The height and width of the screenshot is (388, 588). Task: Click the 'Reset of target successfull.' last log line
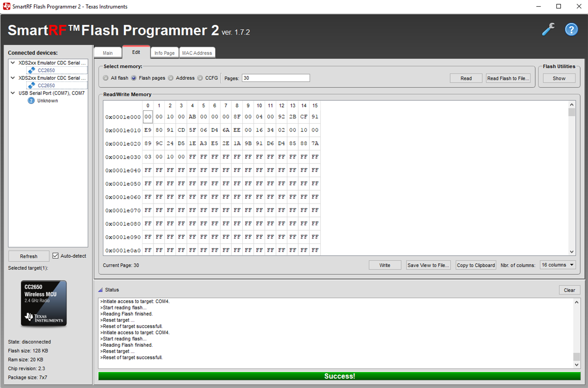[131, 357]
